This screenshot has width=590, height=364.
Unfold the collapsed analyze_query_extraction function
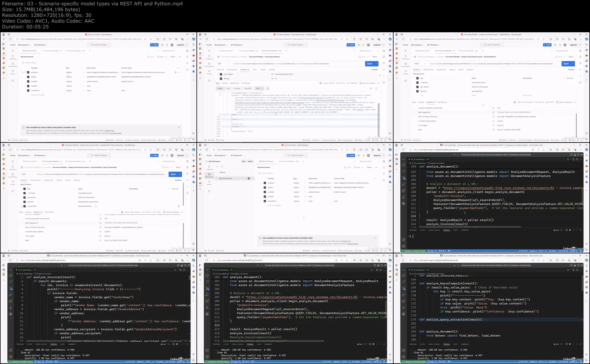pos(418,320)
